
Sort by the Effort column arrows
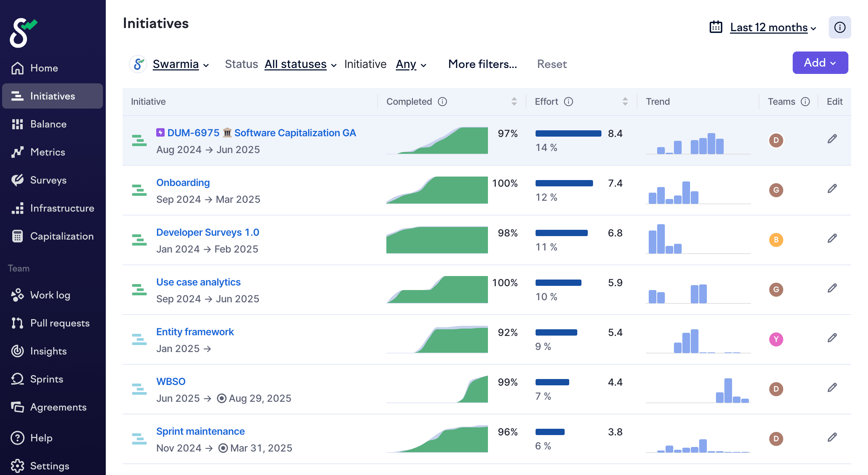625,102
